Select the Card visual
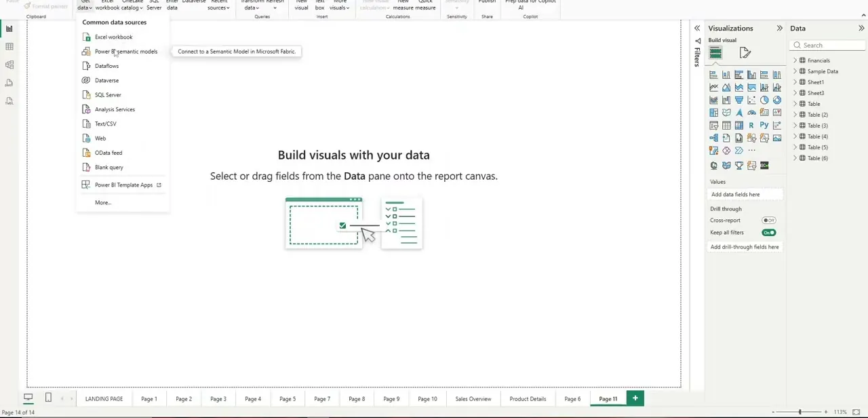The width and height of the screenshot is (868, 418). click(764, 113)
